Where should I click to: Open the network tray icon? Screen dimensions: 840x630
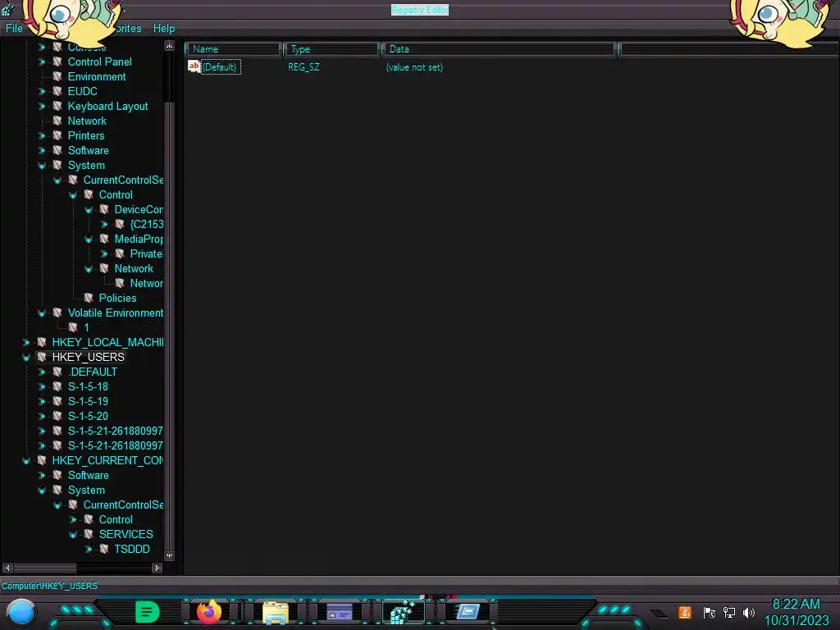pyautogui.click(x=729, y=612)
